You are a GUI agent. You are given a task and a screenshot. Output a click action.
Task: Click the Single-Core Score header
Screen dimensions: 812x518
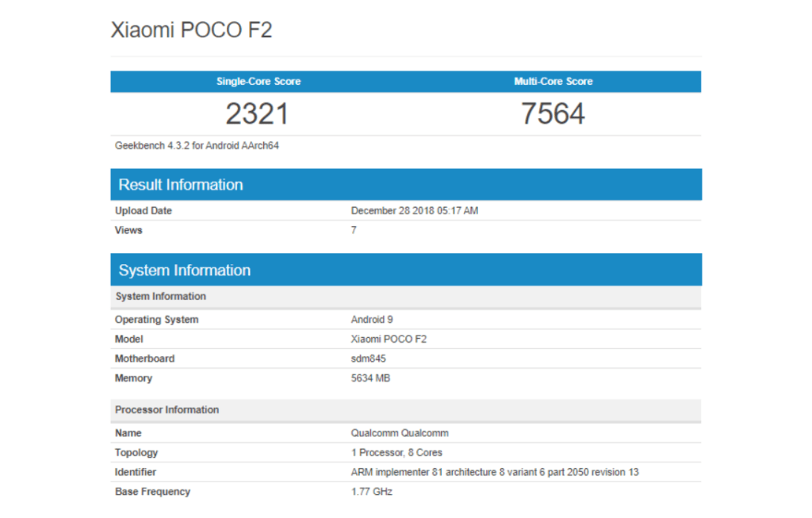[x=259, y=82]
